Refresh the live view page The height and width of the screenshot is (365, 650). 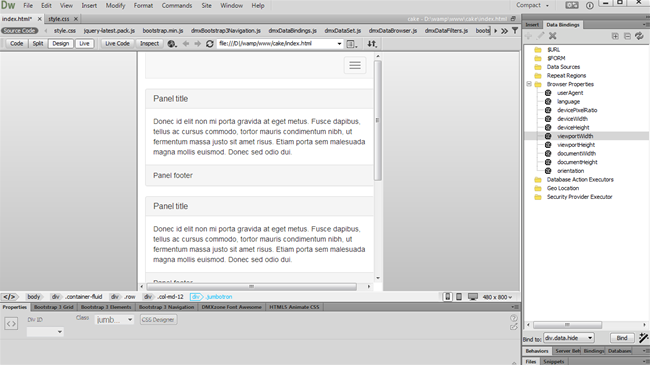[x=210, y=44]
